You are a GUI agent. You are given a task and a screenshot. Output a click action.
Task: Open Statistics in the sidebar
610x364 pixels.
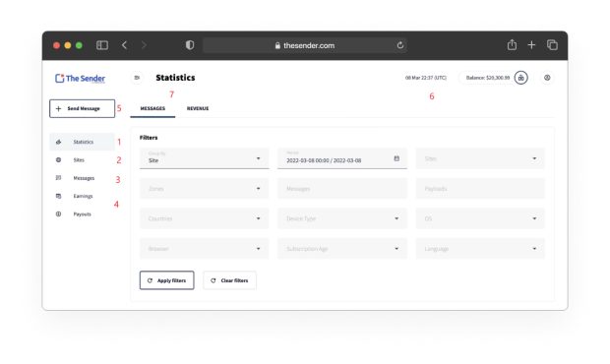[x=82, y=142]
